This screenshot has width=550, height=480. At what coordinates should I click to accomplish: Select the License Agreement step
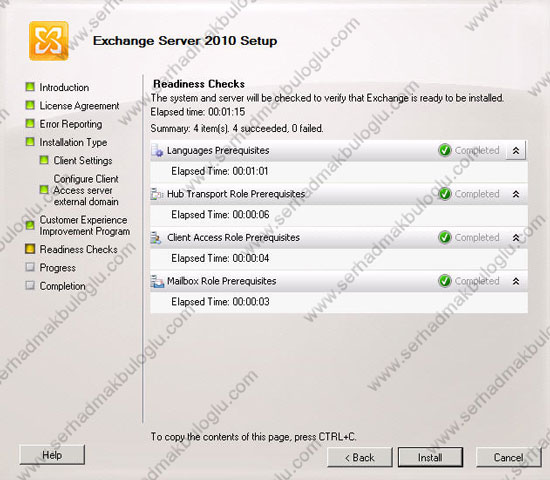[79, 106]
